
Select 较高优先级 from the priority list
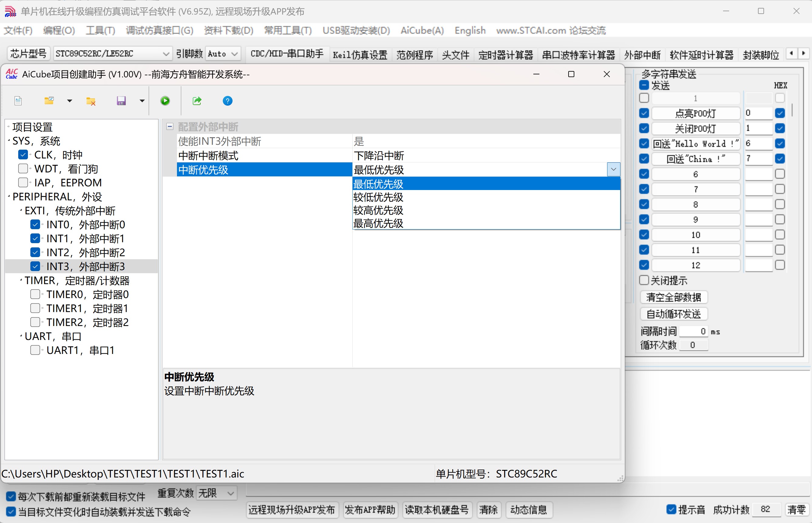486,210
